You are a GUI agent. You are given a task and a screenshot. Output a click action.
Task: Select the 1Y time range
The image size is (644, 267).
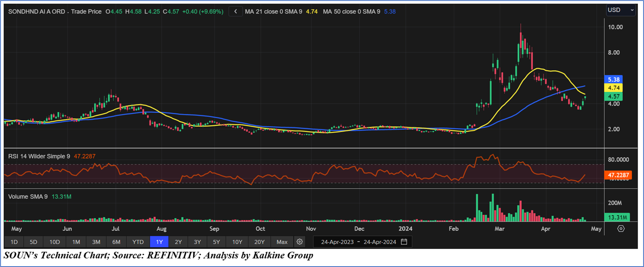tap(159, 242)
